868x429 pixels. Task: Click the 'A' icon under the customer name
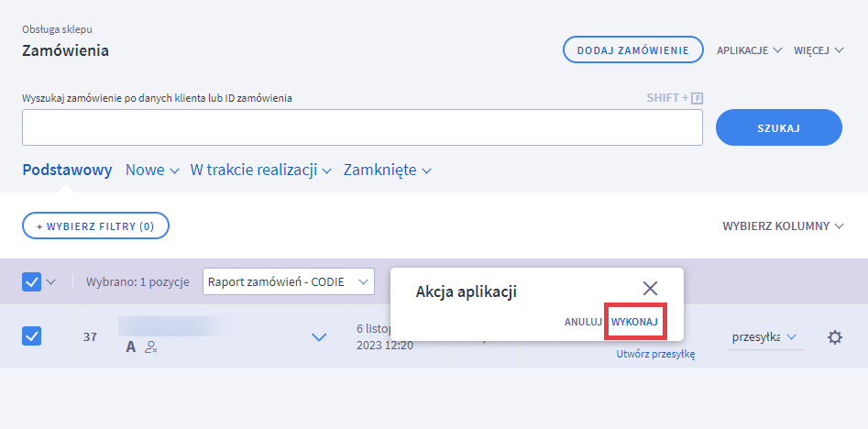(x=131, y=347)
